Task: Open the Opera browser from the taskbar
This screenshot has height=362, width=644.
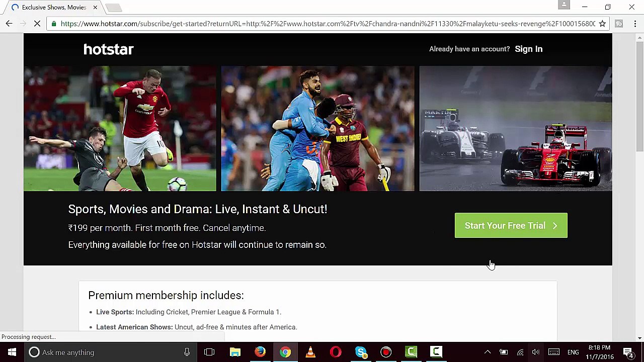Action: [336, 352]
